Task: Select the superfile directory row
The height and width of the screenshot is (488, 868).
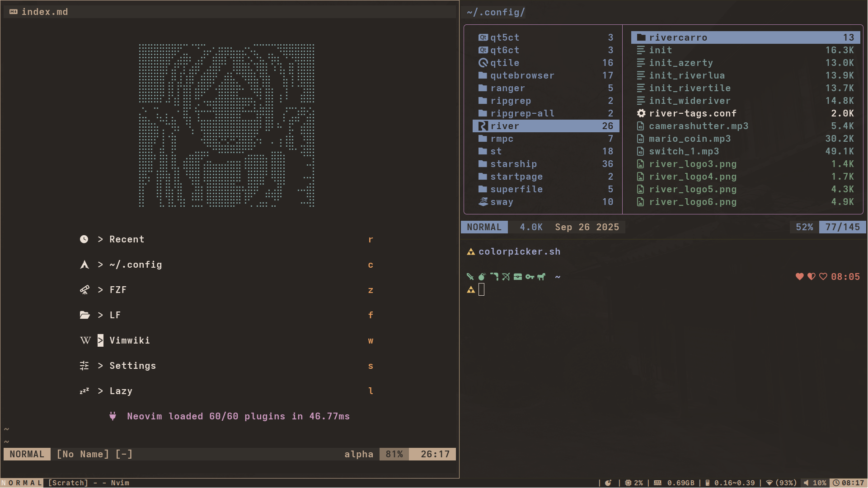Action: (x=546, y=189)
